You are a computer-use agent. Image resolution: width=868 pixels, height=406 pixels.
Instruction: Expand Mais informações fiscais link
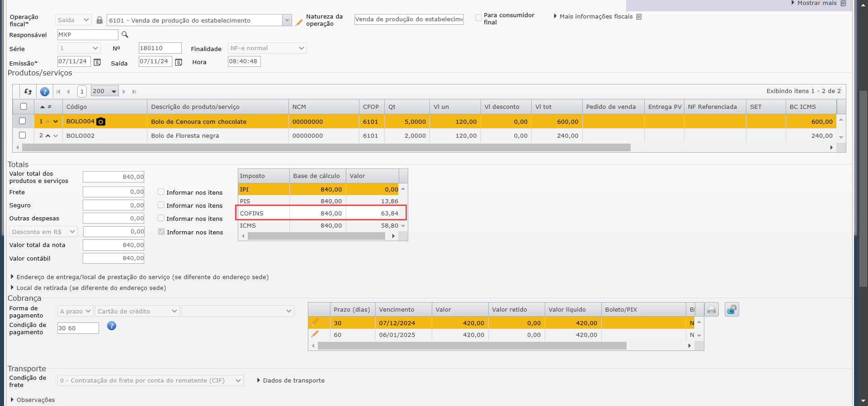point(596,17)
